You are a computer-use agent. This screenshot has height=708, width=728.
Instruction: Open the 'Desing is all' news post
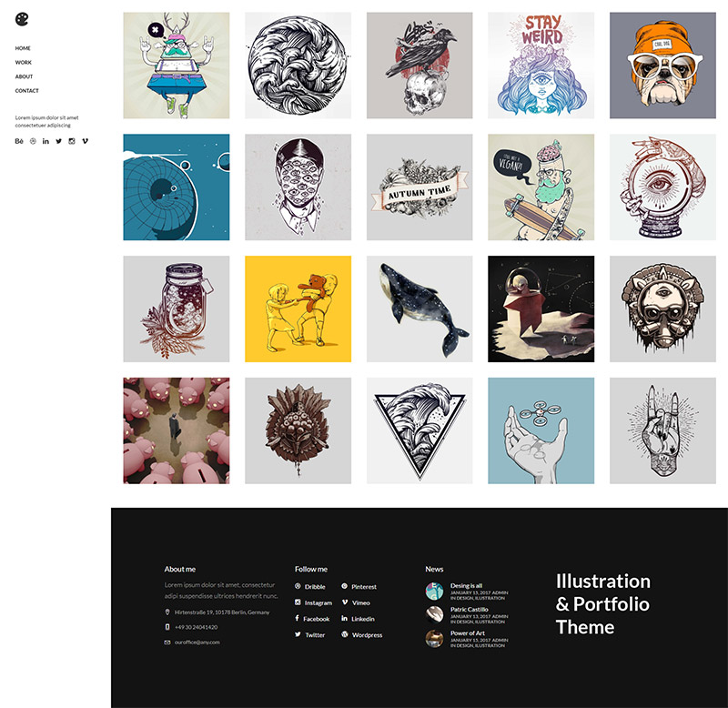point(466,585)
